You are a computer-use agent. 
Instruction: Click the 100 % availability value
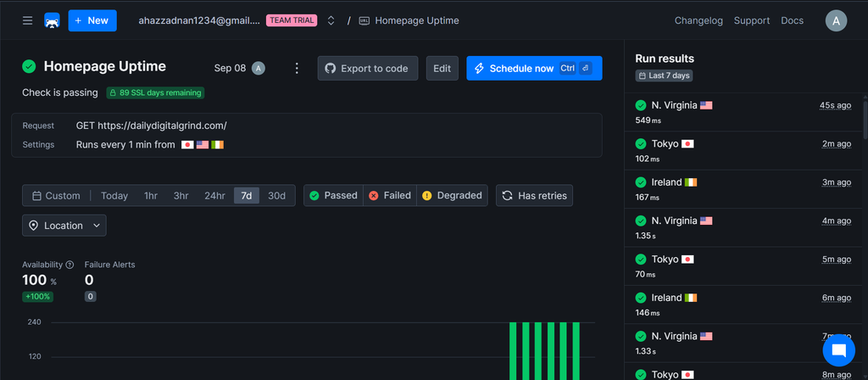[39, 281]
